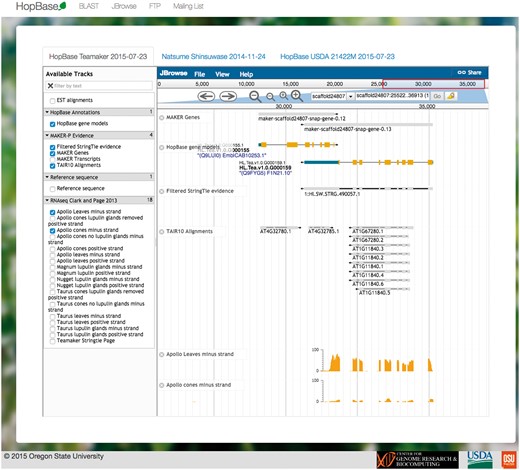Image resolution: width=520 pixels, height=470 pixels.
Task: Click the 1:HLSW.STRG.490057.1 feature label
Action: (x=332, y=194)
